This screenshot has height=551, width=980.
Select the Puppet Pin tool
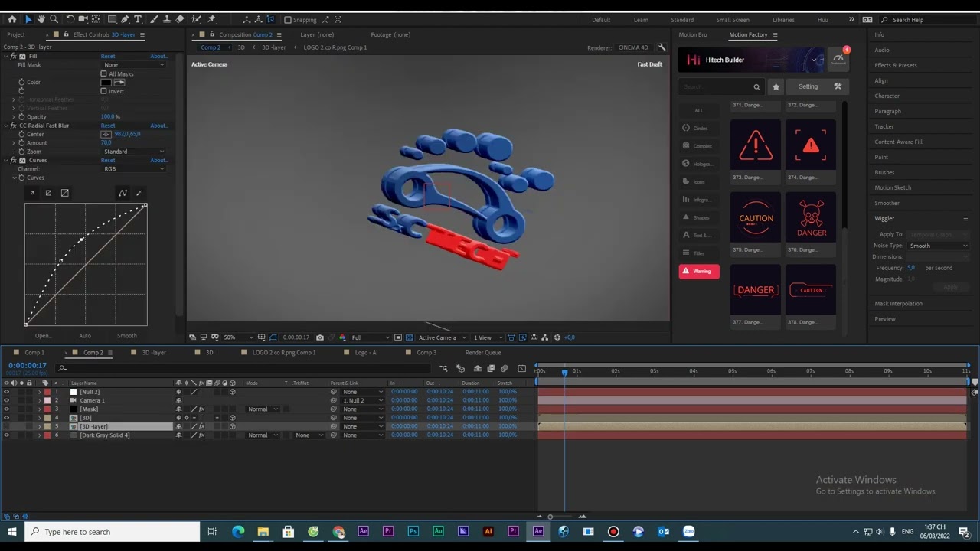[211, 19]
